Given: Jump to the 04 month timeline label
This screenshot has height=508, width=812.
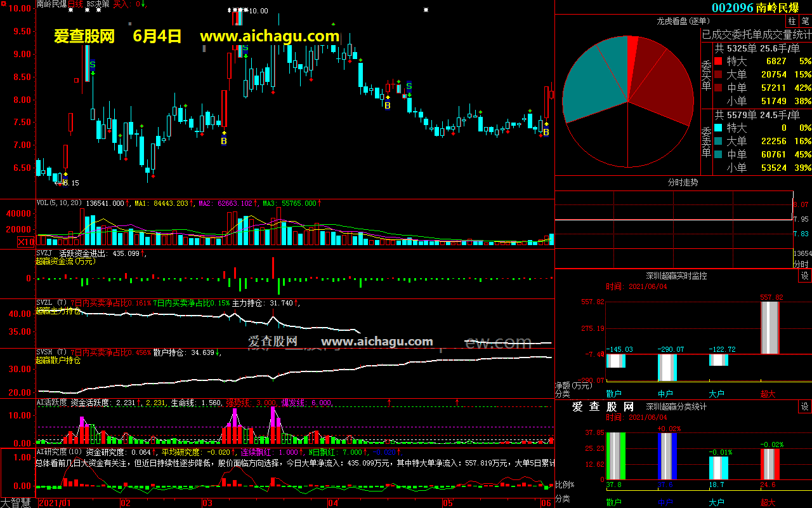Looking at the screenshot, I should (333, 503).
